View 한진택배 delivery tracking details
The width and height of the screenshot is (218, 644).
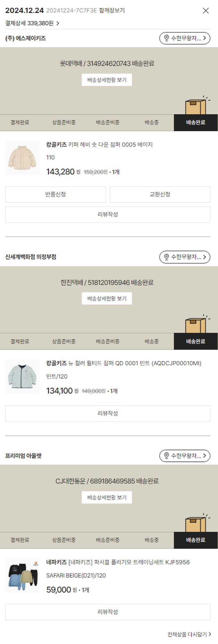coord(107,299)
